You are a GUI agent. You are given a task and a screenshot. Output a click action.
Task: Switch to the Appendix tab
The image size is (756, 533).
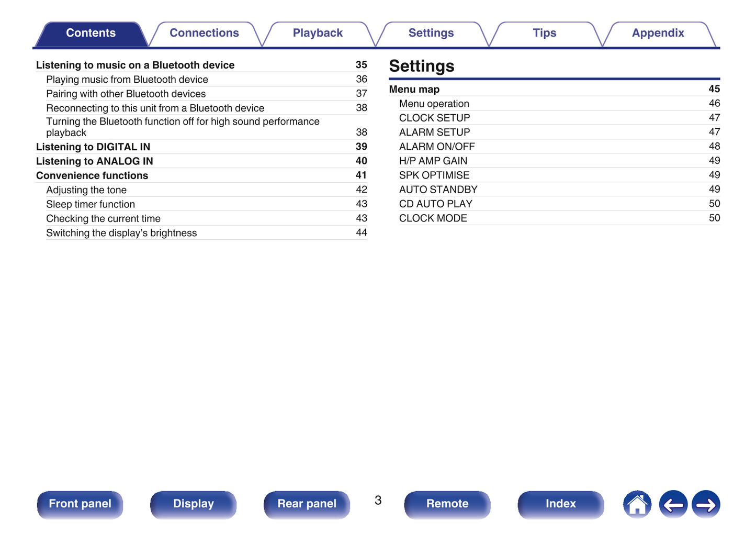click(658, 33)
